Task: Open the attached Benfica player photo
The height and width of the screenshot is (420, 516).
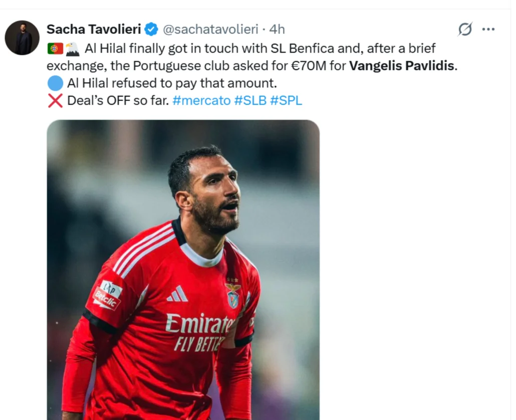Action: 183,270
